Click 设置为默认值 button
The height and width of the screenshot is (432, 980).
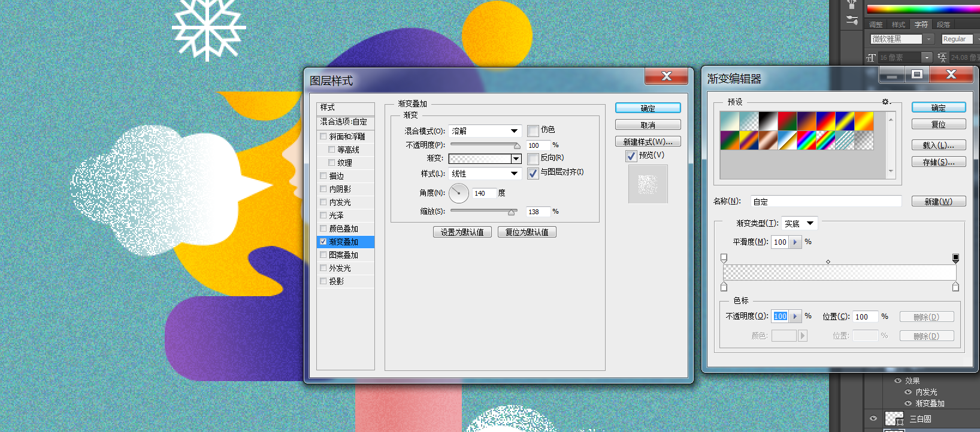click(462, 232)
